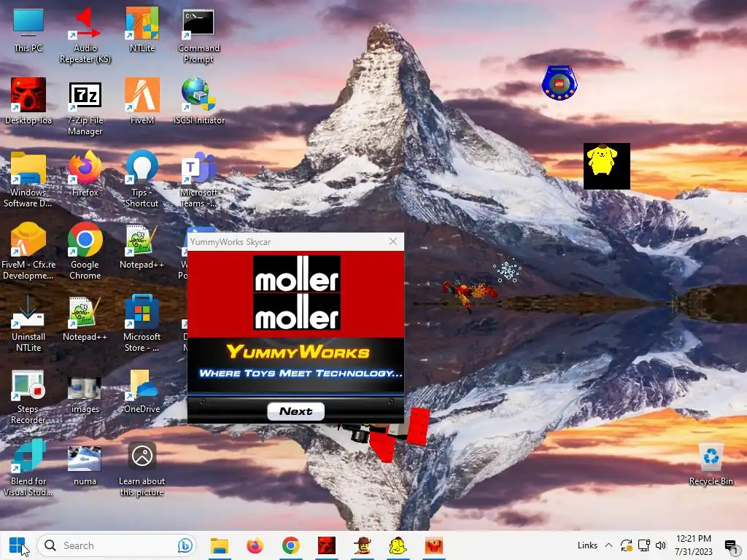Viewport: 747px width, 560px height.
Task: Close the YummyWorks Skycar window
Action: point(393,241)
